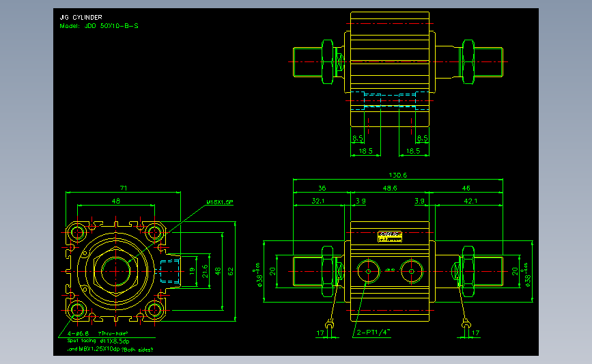Click the 46 dimension value
This screenshot has height=364, width=592.
pos(466,188)
